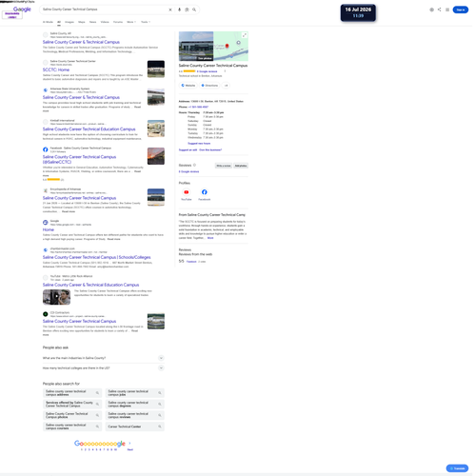Switch to the Forums tab

tap(118, 22)
